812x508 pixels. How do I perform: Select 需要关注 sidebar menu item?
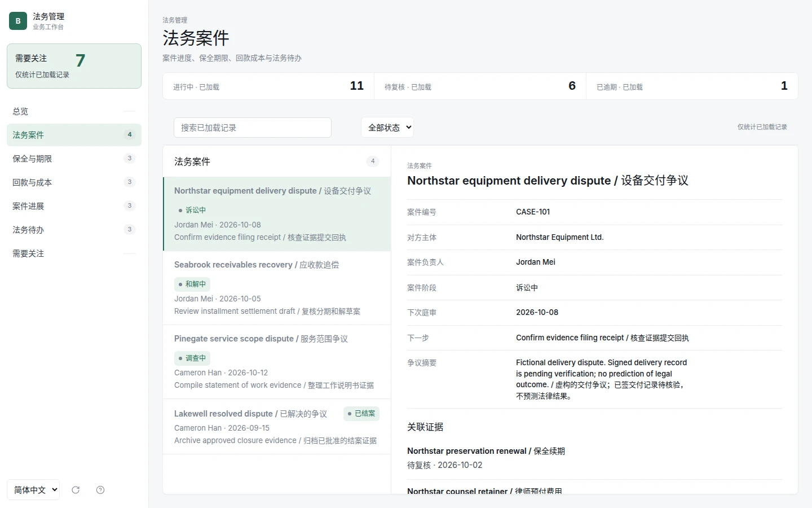click(74, 253)
